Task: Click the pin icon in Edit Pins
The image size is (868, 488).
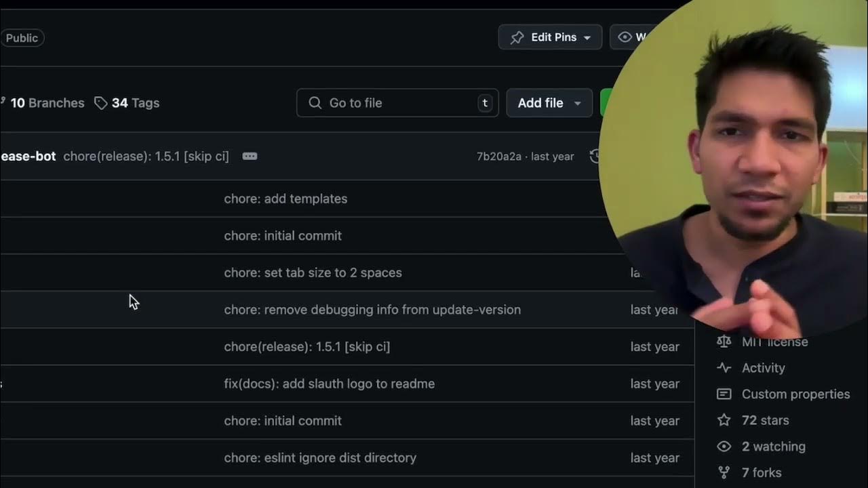Action: click(x=517, y=38)
